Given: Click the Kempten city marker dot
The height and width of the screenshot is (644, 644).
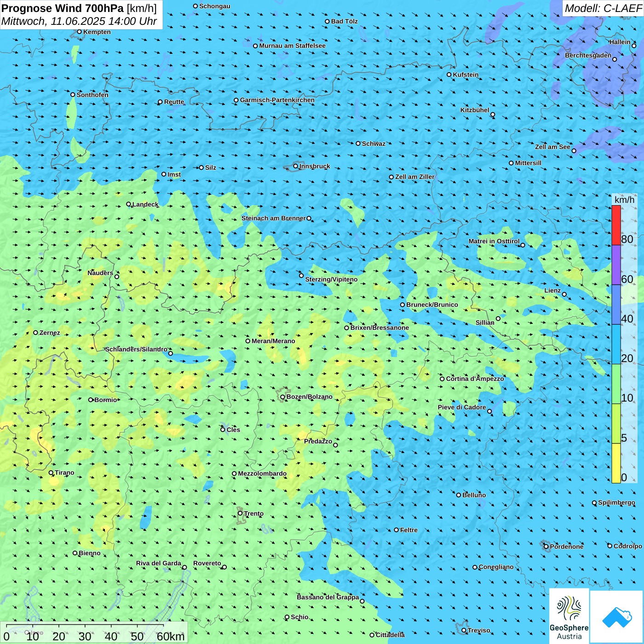Looking at the screenshot, I should click(79, 32).
